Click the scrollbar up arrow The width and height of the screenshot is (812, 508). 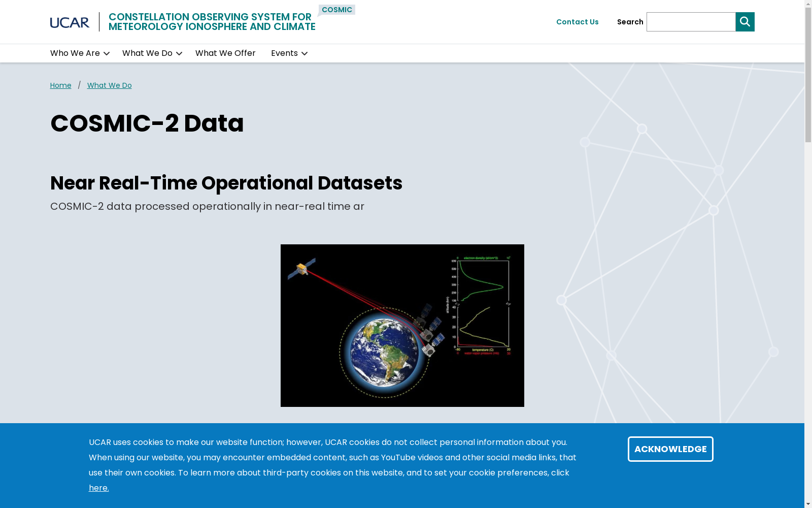click(x=808, y=4)
